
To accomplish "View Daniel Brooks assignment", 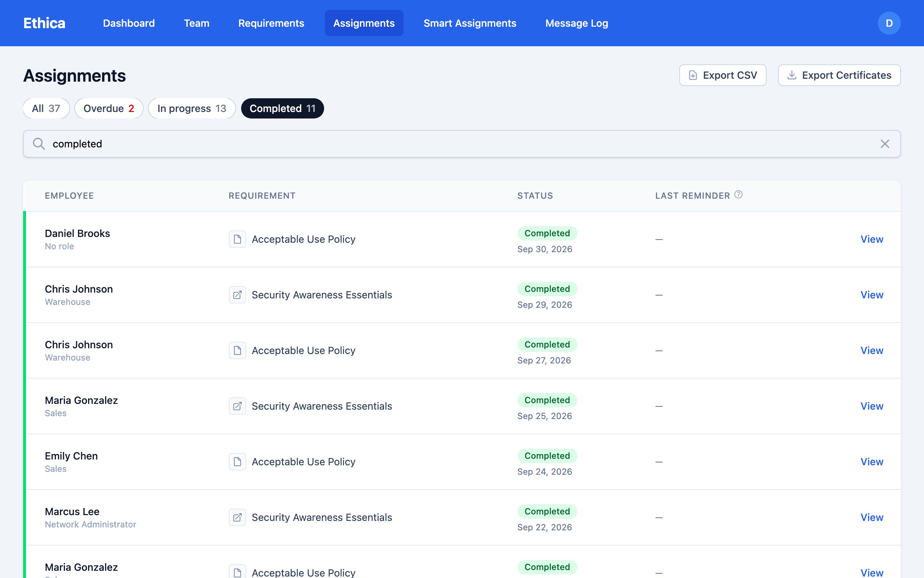I will click(x=872, y=239).
